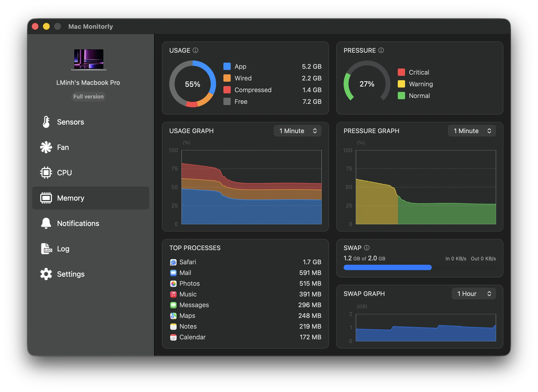This screenshot has height=392, width=538.
Task: Click the Sensors thermometer icon
Action: [46, 122]
